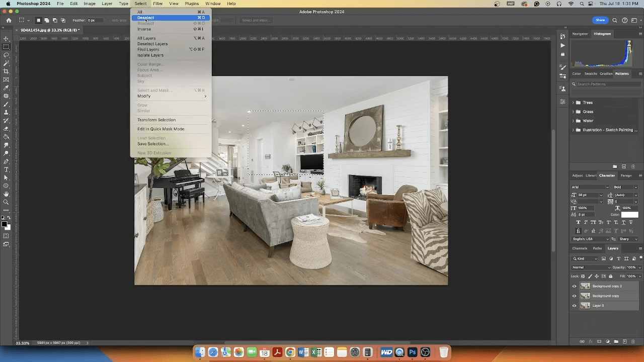Screen dimensions: 644x362
Task: Expand the Trees pattern group
Action: click(573, 103)
